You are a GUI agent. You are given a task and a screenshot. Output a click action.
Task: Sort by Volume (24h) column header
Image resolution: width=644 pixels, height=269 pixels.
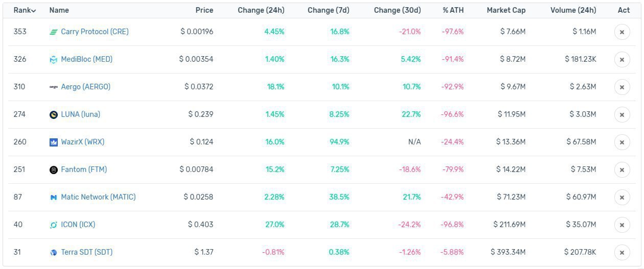pyautogui.click(x=573, y=10)
